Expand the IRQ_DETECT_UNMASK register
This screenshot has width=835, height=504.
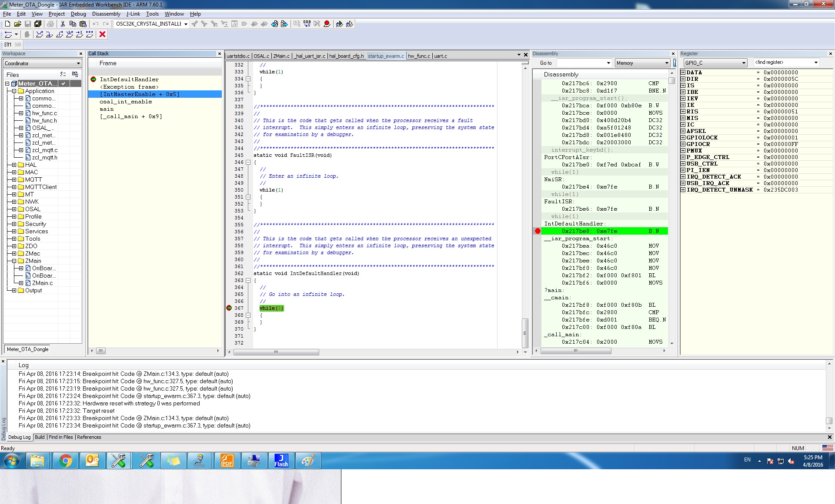pos(683,190)
